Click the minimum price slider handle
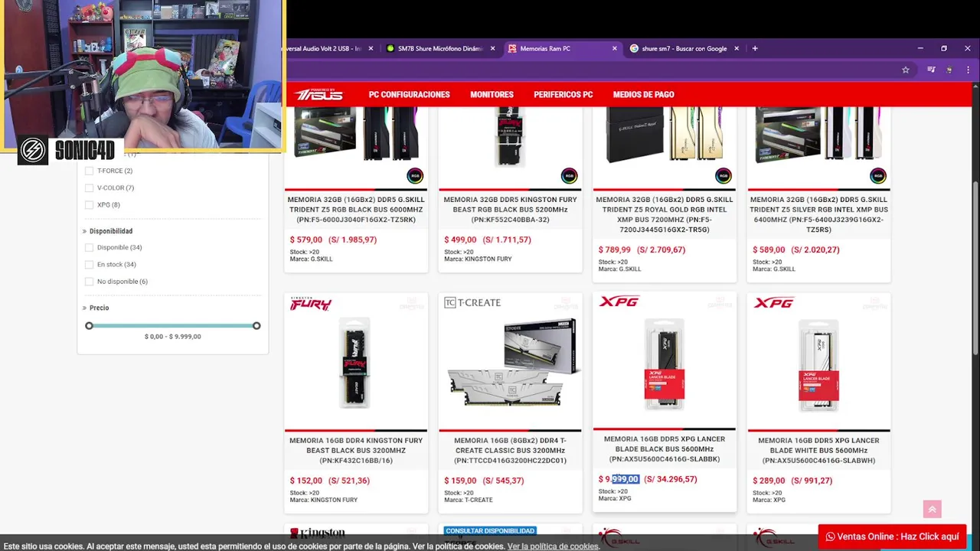Screen dimensions: 980x551 [x=89, y=326]
